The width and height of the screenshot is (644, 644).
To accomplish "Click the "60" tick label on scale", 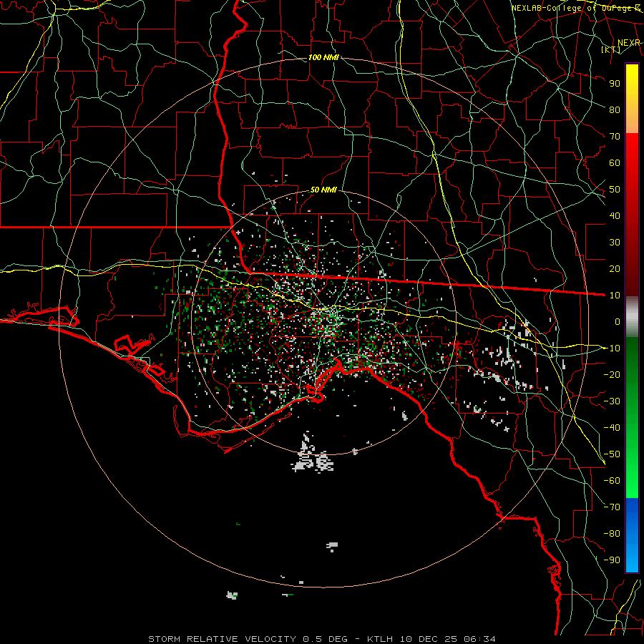I will (x=615, y=162).
